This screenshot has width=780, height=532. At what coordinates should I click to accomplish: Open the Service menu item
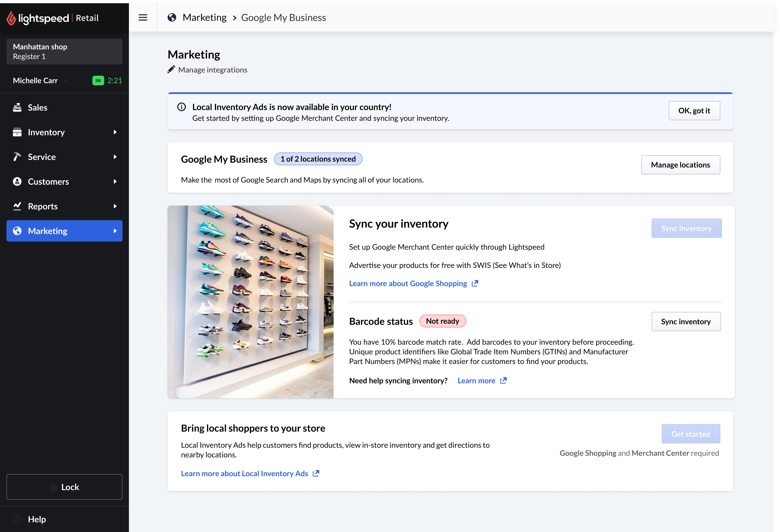point(64,157)
